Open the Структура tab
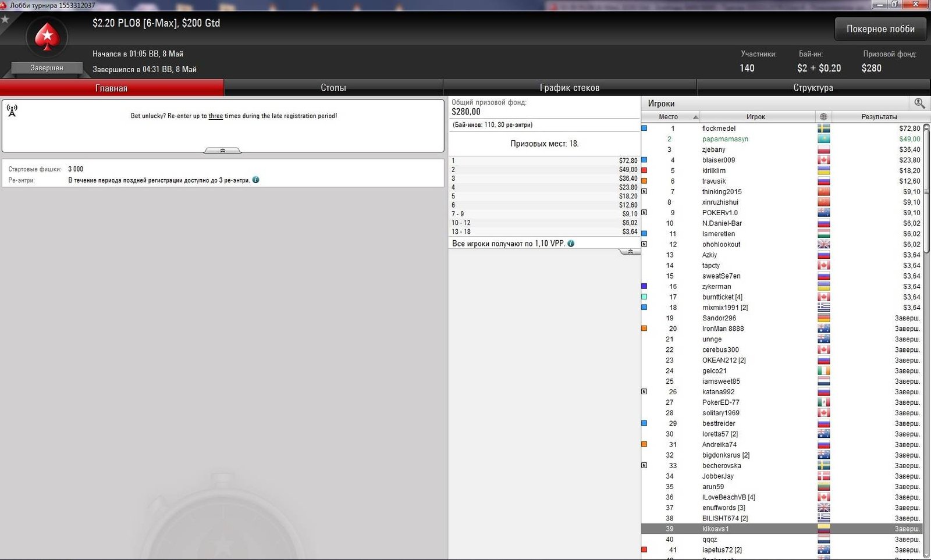The width and height of the screenshot is (931, 560). [813, 88]
